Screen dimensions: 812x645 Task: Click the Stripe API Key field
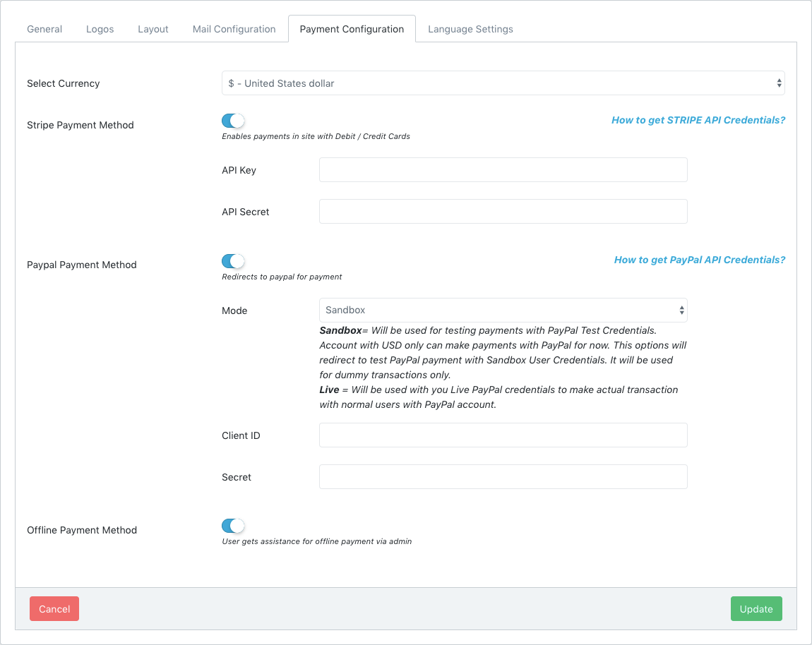(503, 170)
